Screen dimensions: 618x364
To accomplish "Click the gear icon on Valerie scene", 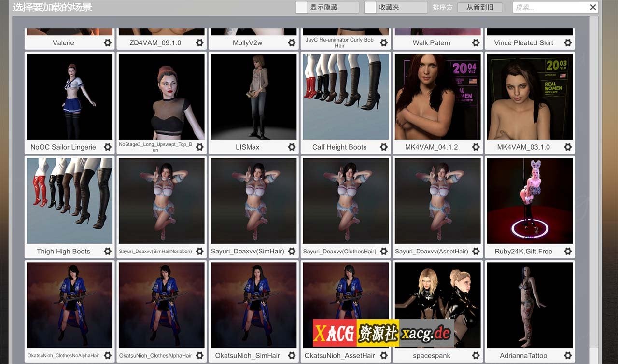I will coord(107,42).
